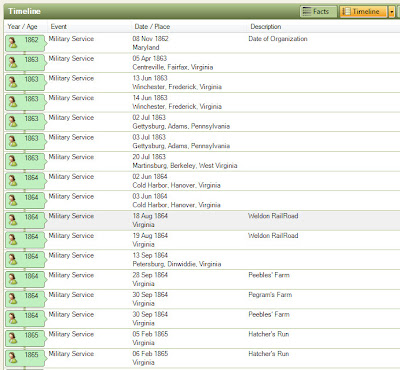Click person icon for 28 Sep 1864 event
This screenshot has height=370, width=400.
pyautogui.click(x=13, y=279)
